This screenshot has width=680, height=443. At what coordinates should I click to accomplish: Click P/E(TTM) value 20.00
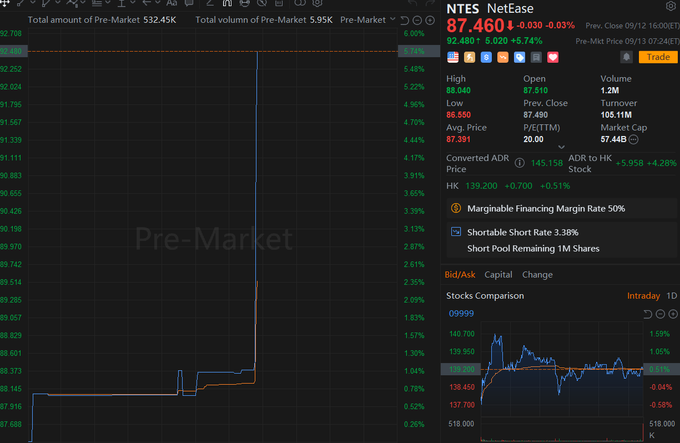point(533,139)
